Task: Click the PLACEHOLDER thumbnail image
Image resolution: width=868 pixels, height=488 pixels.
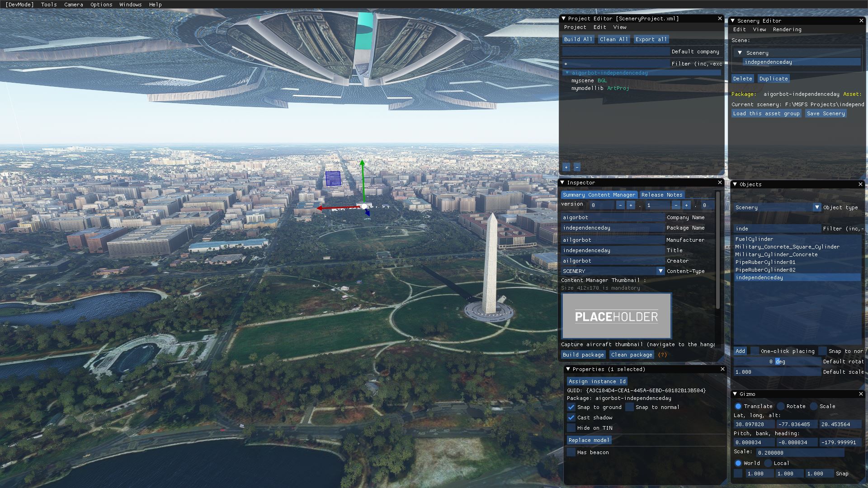Action: point(617,316)
